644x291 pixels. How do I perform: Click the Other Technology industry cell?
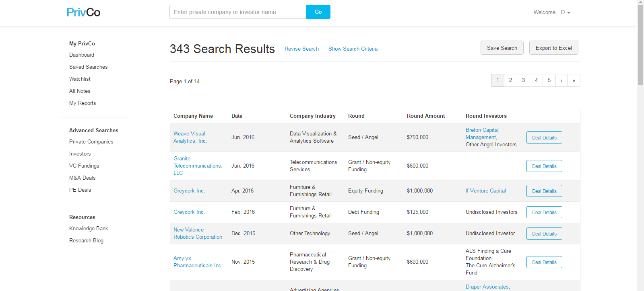pos(310,233)
